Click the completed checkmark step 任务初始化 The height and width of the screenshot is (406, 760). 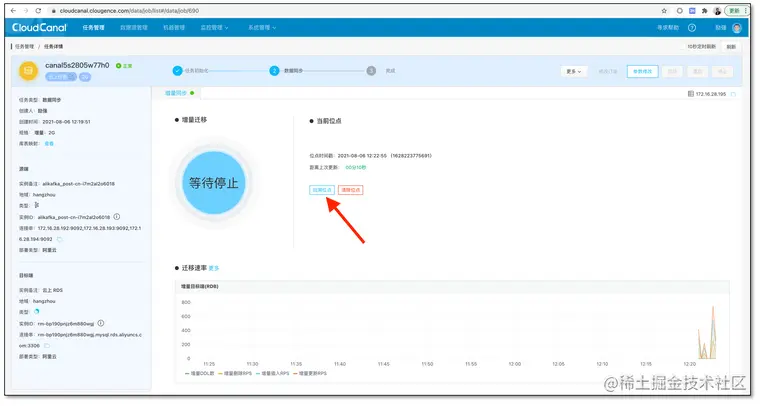click(177, 71)
